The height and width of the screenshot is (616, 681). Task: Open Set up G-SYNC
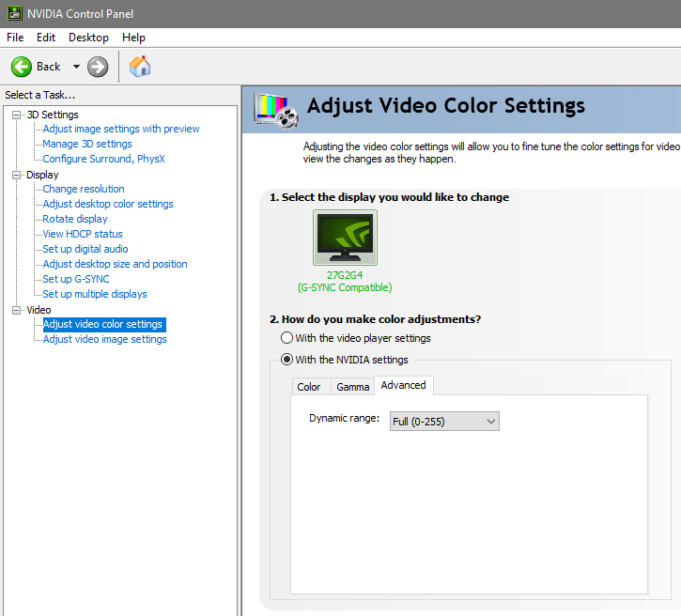click(76, 279)
